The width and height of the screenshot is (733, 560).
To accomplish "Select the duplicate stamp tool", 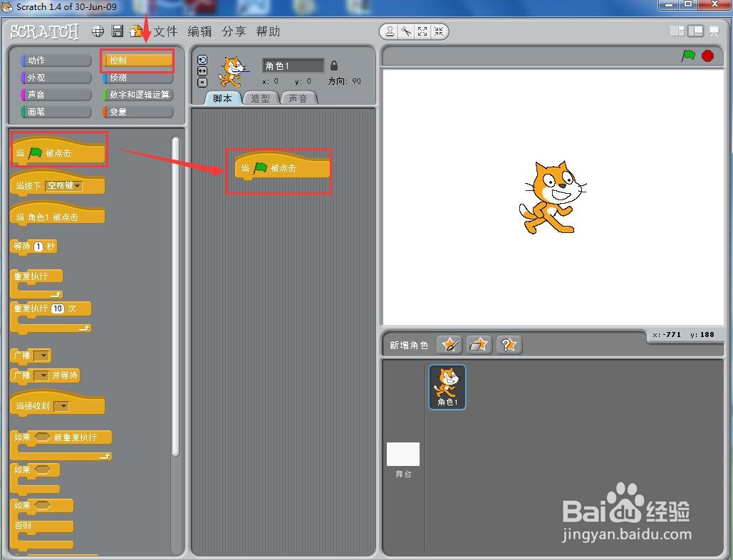I will click(x=390, y=31).
